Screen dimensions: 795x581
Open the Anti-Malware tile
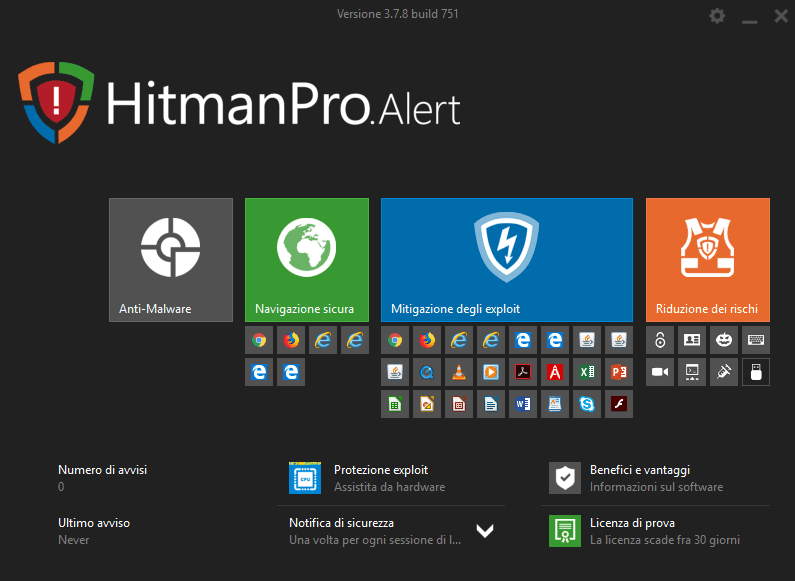tap(171, 260)
